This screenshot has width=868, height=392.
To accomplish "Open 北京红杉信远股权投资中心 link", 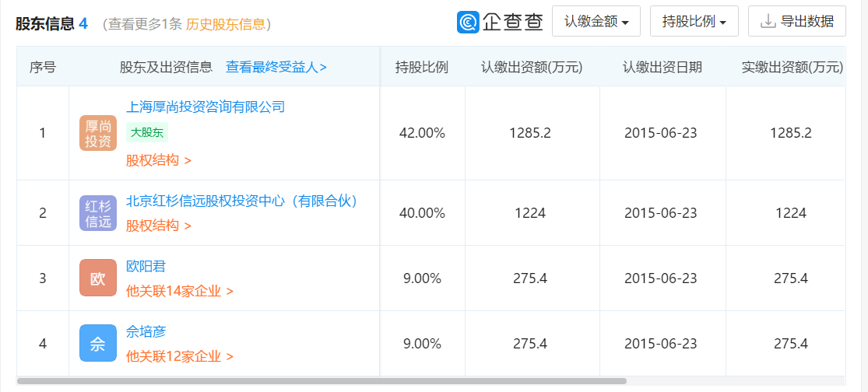I will (242, 201).
